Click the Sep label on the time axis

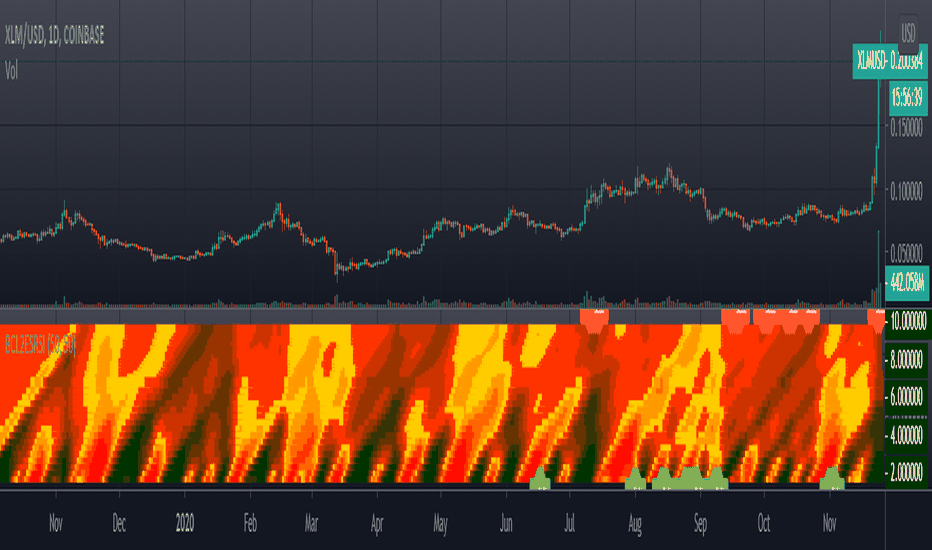coord(700,524)
